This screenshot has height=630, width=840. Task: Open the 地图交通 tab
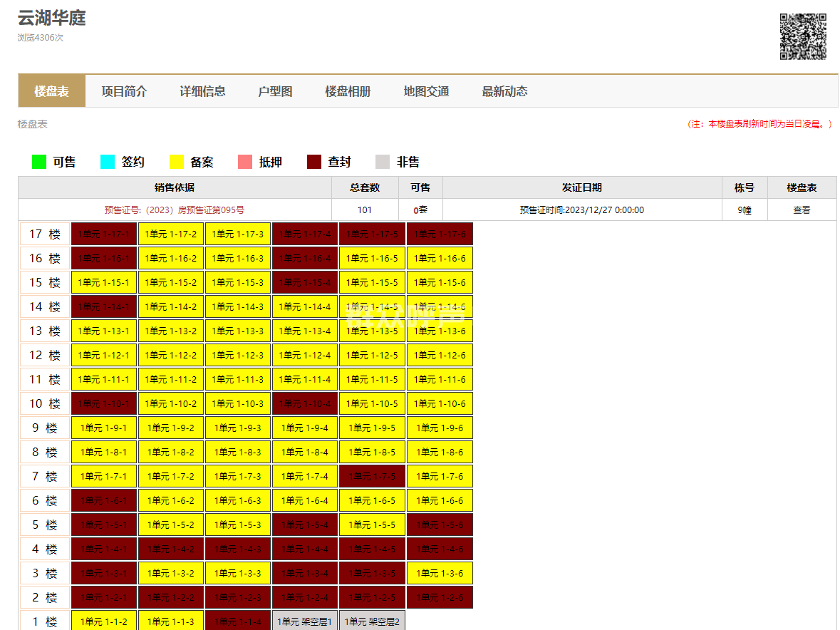click(x=426, y=91)
